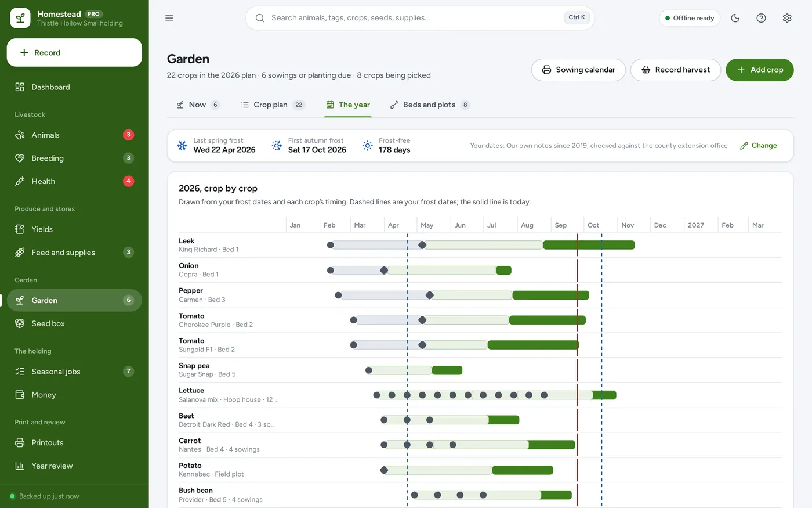Open help via the question mark icon

762,18
